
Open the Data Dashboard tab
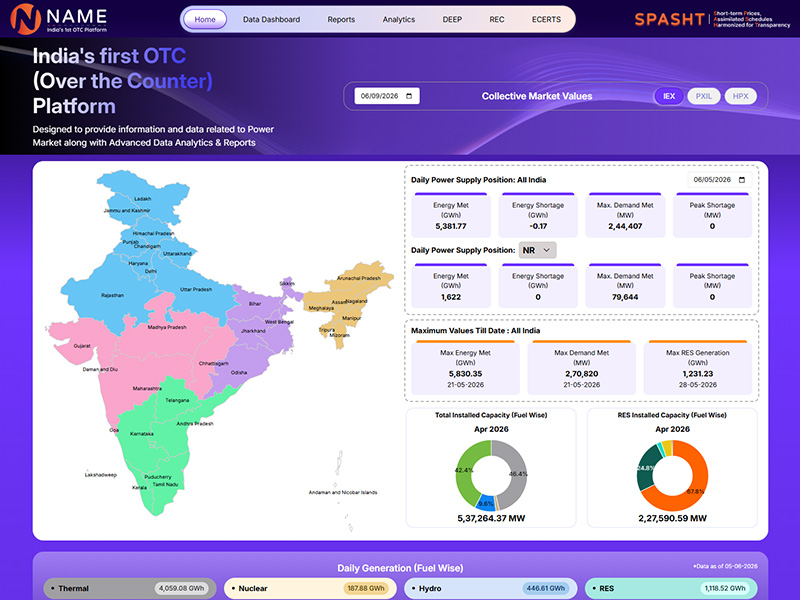[x=271, y=19]
